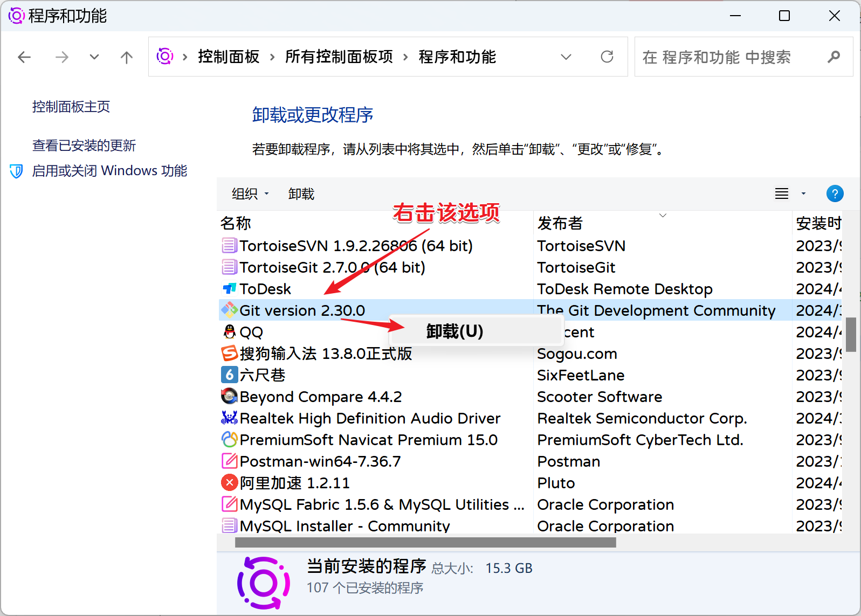Click the MySQL Fabric icon

click(x=229, y=504)
